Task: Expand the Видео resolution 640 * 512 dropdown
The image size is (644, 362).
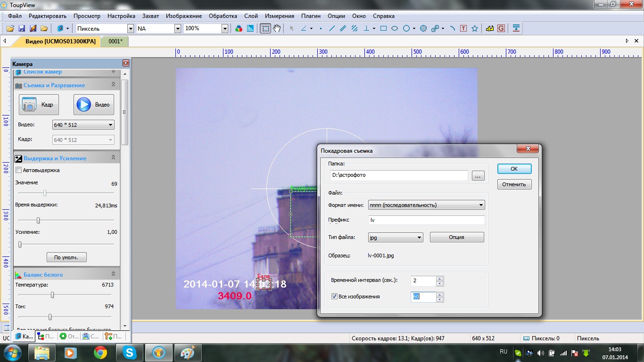Action: point(83,125)
